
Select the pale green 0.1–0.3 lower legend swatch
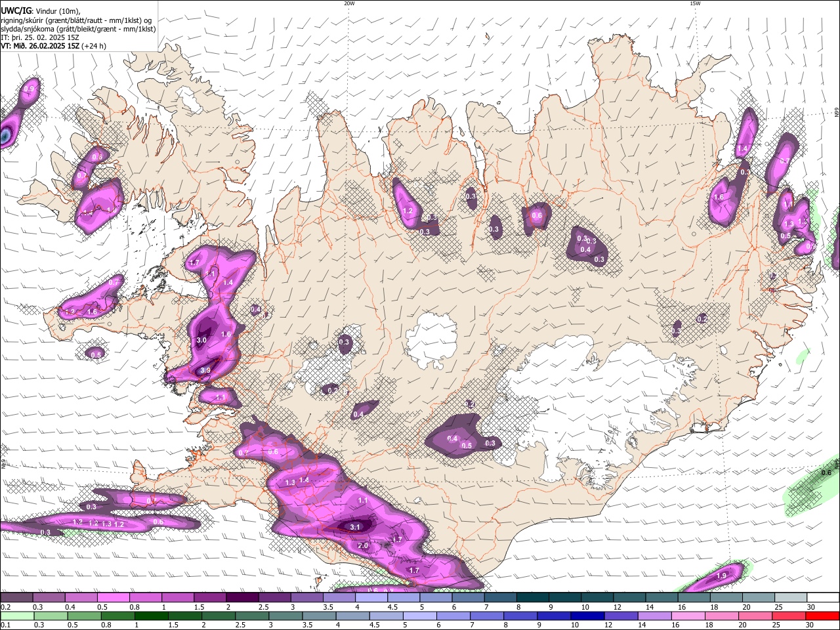click(16, 616)
